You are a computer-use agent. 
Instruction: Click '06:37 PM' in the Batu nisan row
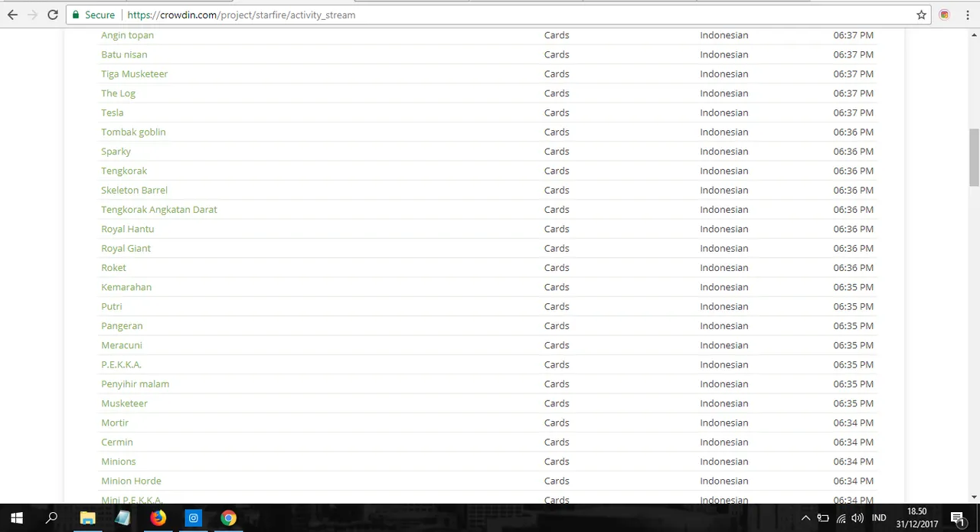tap(854, 54)
